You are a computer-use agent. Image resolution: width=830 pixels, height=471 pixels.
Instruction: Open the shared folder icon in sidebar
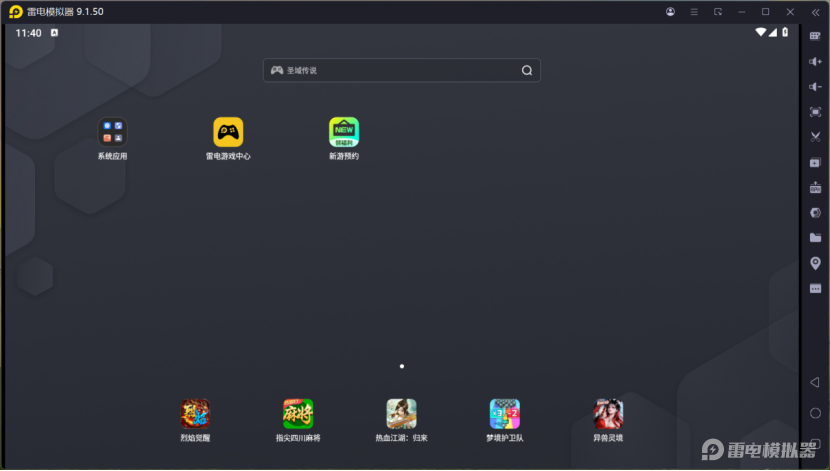(815, 238)
